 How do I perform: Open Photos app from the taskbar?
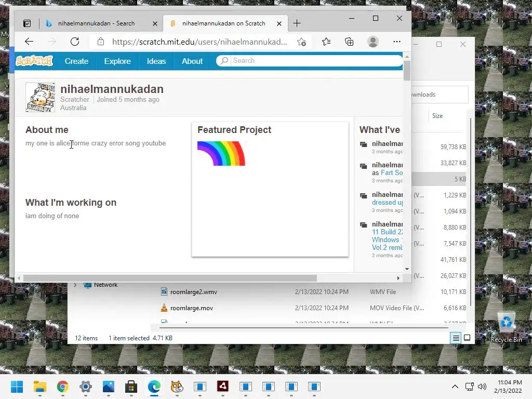pos(108,387)
